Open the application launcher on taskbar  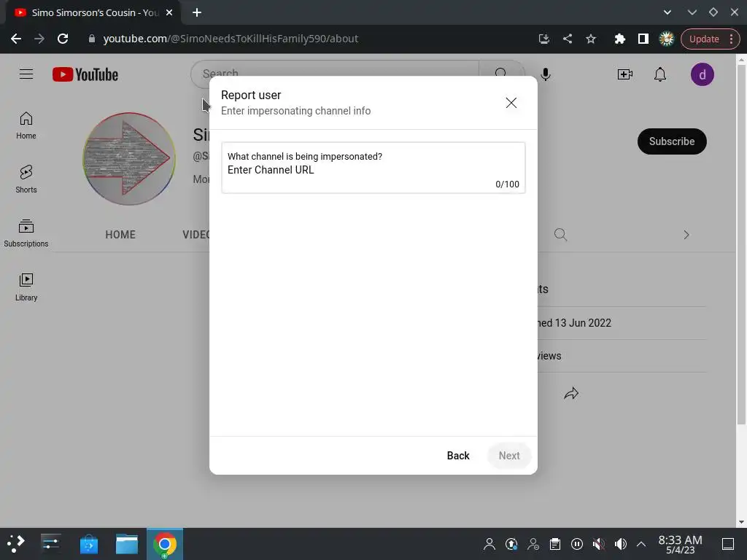coord(16,544)
